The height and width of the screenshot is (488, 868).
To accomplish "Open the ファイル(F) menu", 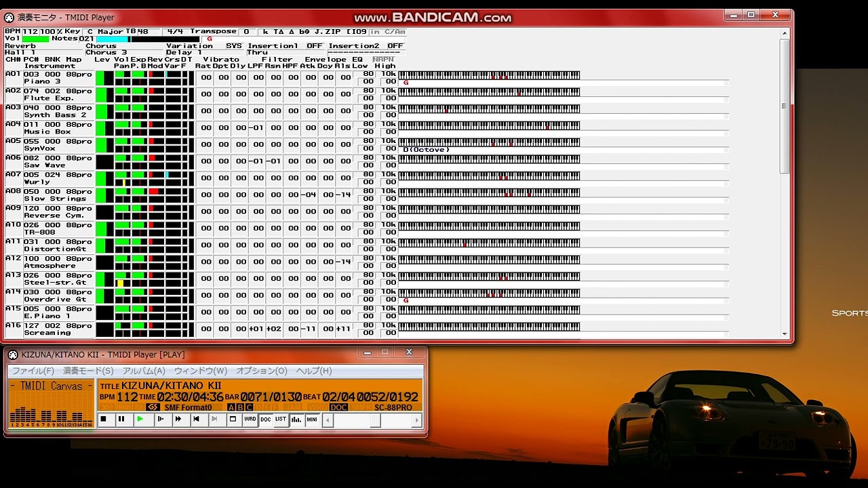I will [33, 371].
